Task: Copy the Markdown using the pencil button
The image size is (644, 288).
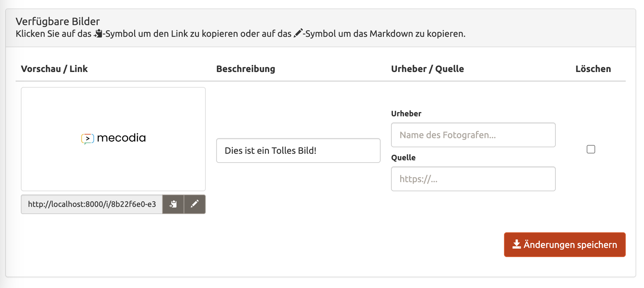Action: click(195, 204)
